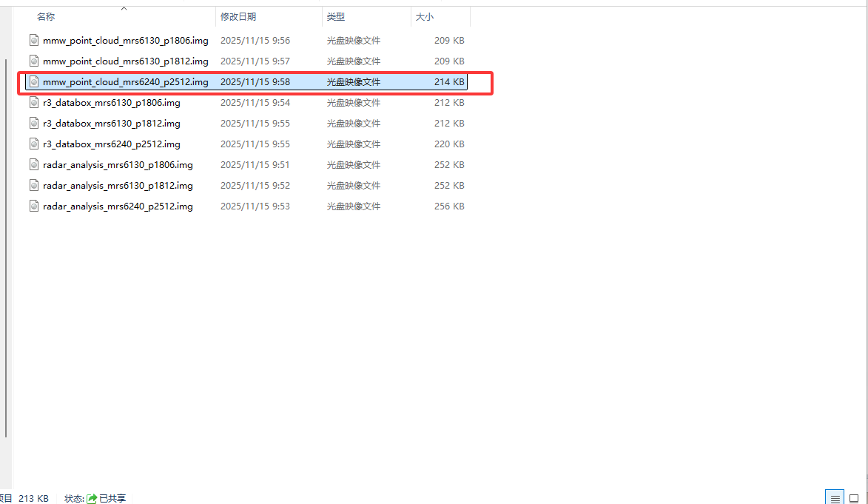Sort files by 名称 column header

point(46,16)
